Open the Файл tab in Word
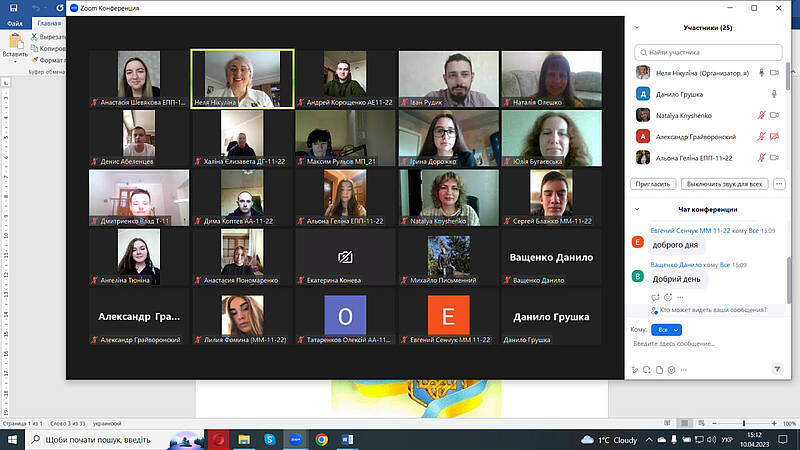The width and height of the screenshot is (800, 450). coord(15,23)
